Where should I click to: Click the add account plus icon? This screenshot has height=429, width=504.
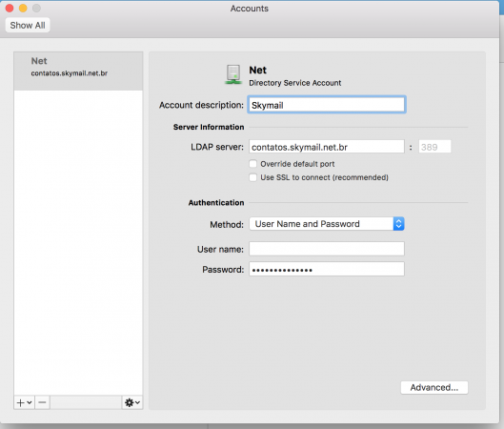coord(21,402)
